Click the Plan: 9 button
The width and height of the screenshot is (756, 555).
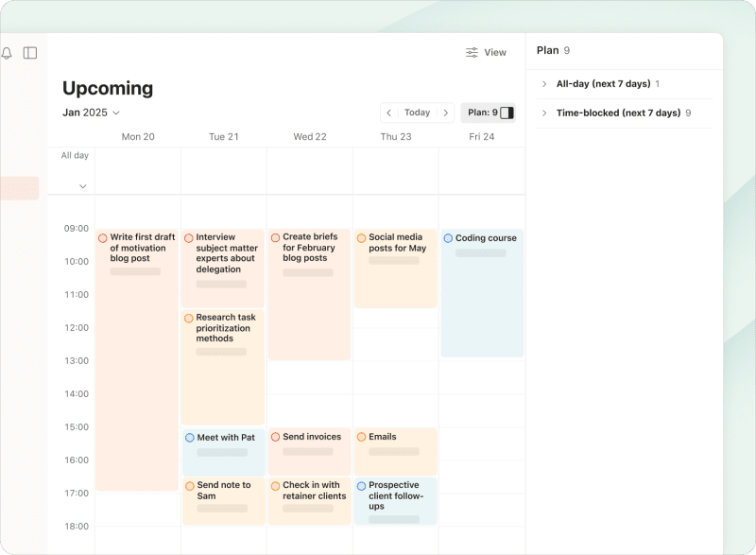(x=482, y=112)
